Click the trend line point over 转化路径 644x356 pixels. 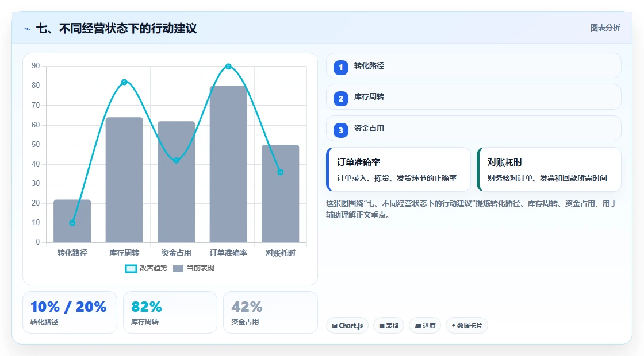pos(72,223)
